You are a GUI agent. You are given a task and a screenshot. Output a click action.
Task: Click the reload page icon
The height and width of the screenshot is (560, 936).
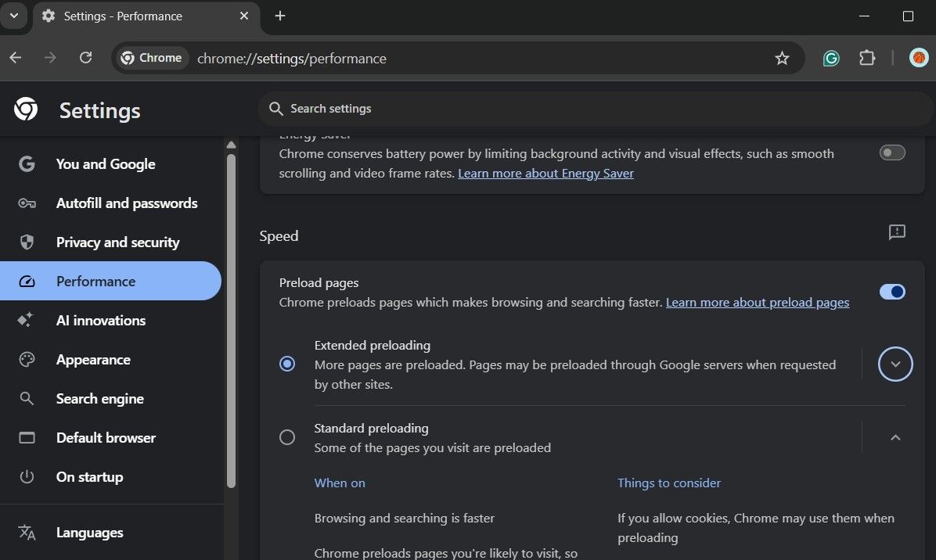click(x=86, y=58)
